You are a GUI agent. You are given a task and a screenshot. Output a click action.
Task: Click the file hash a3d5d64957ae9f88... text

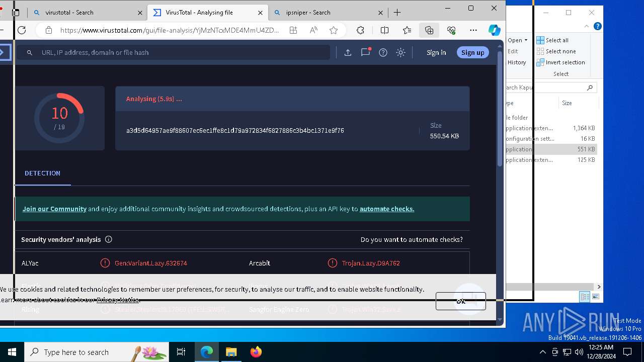pyautogui.click(x=235, y=131)
